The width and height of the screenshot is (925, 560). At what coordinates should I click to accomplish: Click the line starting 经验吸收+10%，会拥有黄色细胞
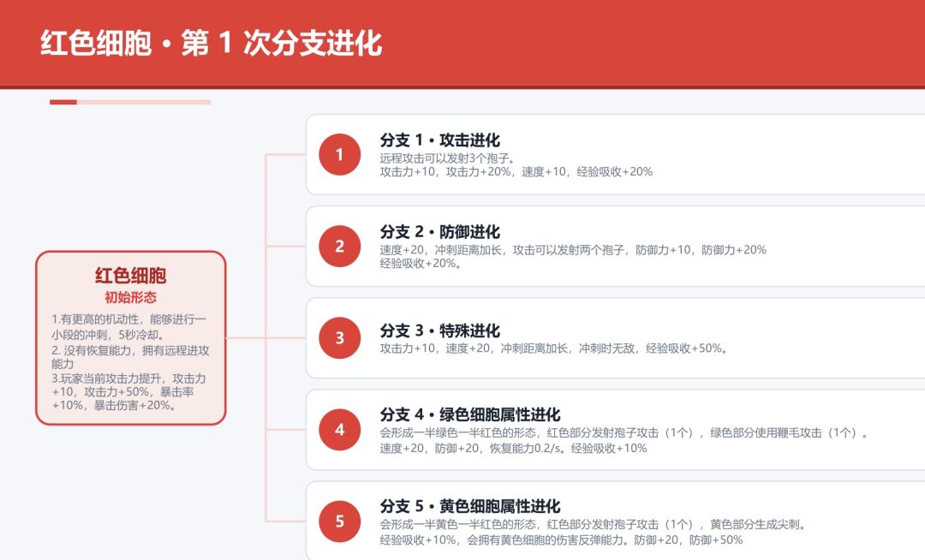[x=562, y=540]
